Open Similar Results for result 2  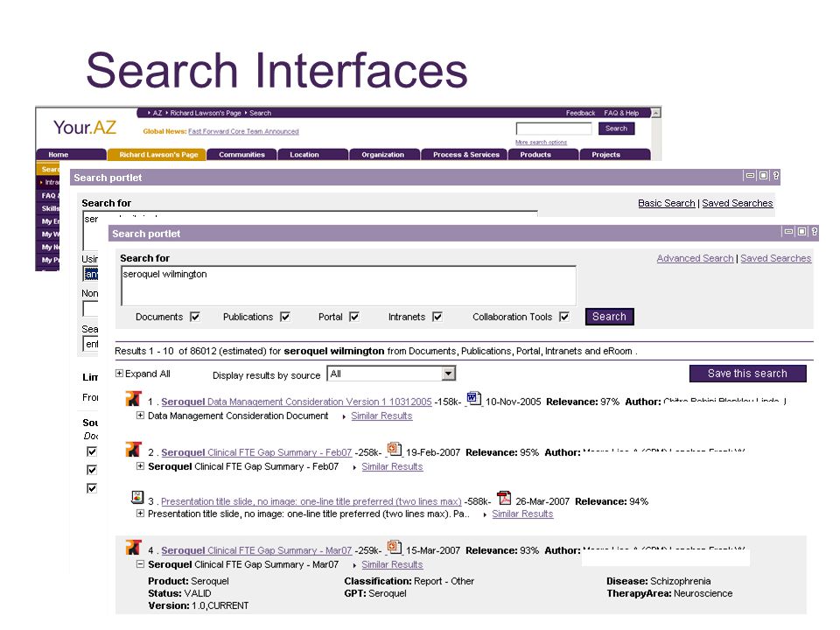[x=392, y=466]
